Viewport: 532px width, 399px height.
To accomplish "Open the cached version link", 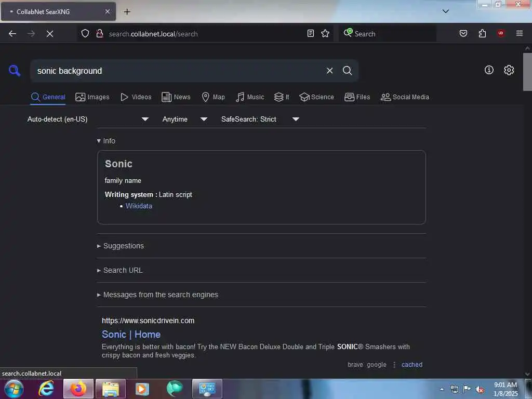I will (412, 365).
